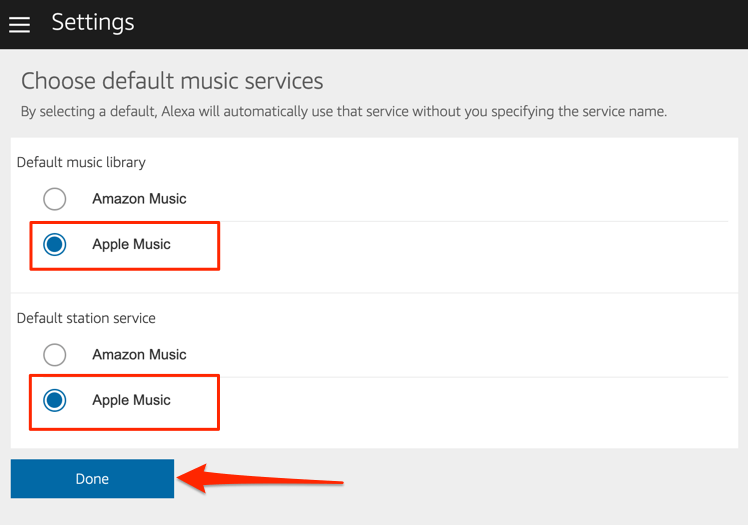The image size is (748, 525).
Task: Click the Settings title in header
Action: 93,22
